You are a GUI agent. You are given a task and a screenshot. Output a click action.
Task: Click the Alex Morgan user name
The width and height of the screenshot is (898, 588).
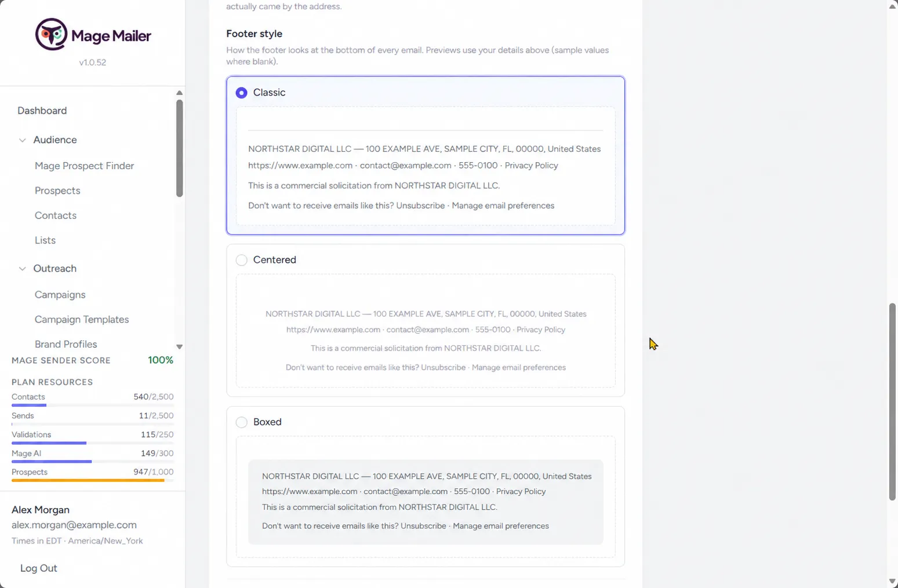pyautogui.click(x=41, y=510)
